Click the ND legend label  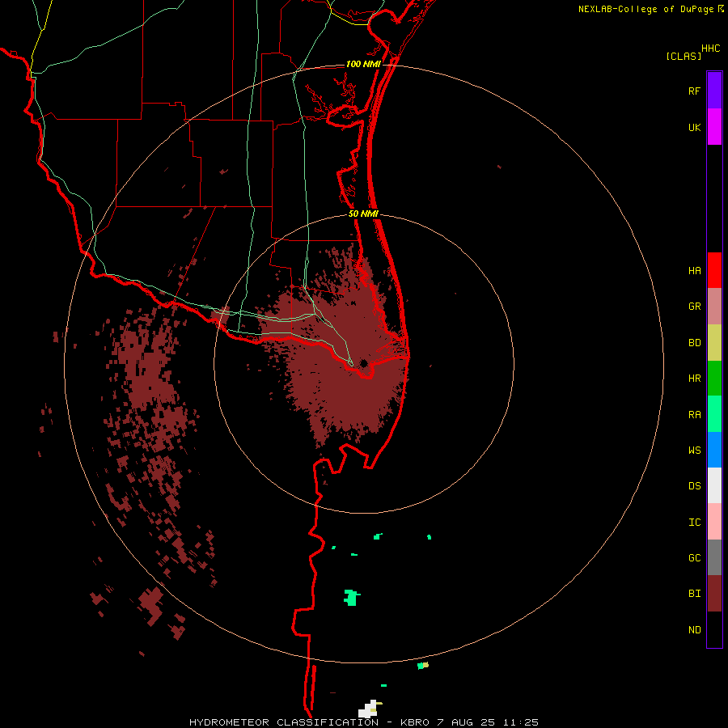coord(694,630)
